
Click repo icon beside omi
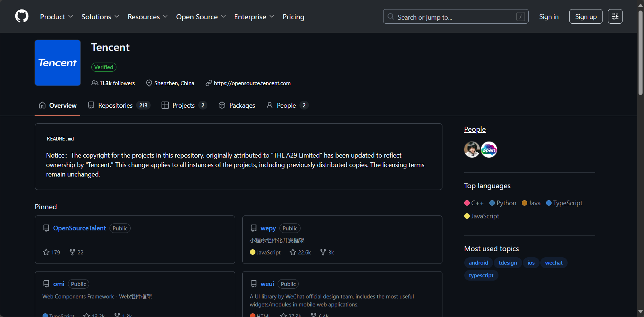46,284
